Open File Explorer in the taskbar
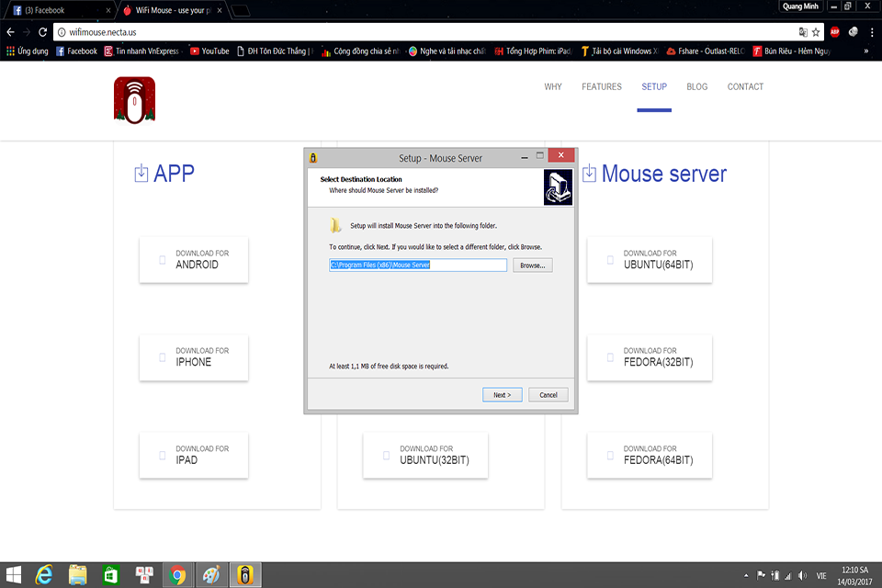This screenshot has height=588, width=882. pos(77,575)
